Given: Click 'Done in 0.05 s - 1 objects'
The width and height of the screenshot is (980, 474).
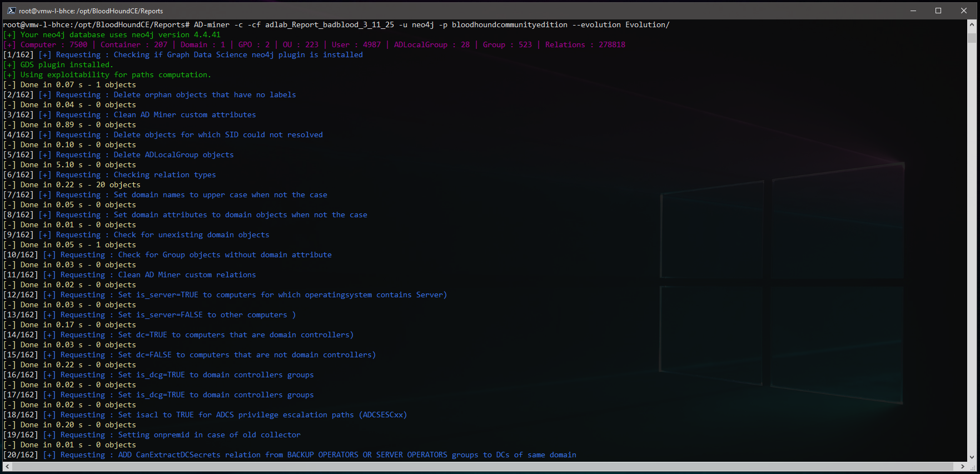Looking at the screenshot, I should [x=78, y=245].
